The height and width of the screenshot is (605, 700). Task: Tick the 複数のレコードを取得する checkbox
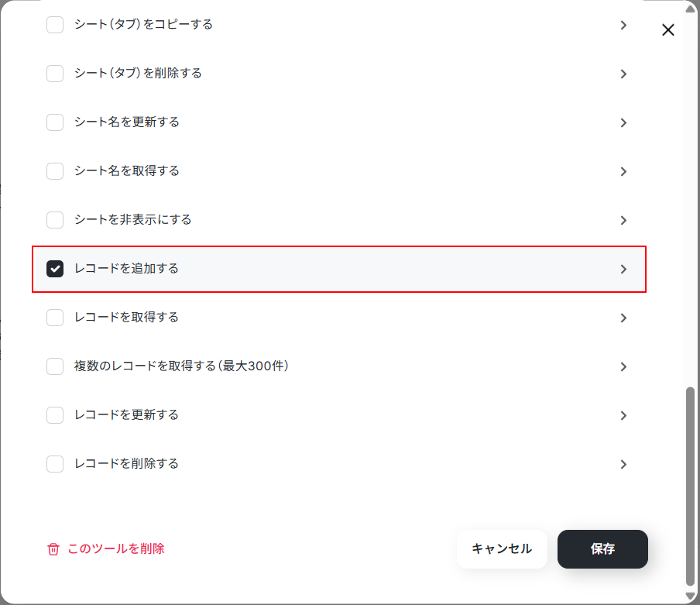[x=55, y=366]
